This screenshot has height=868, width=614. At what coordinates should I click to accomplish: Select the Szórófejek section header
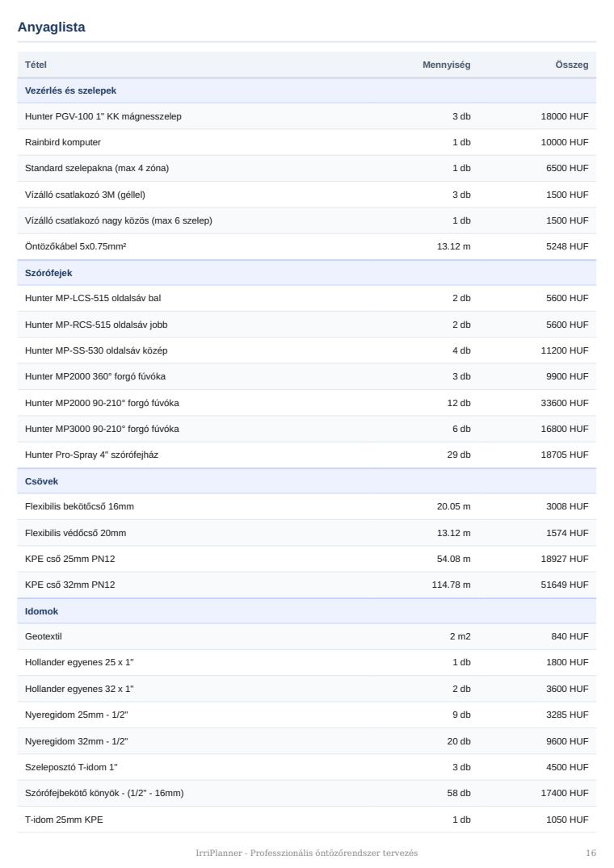click(307, 273)
